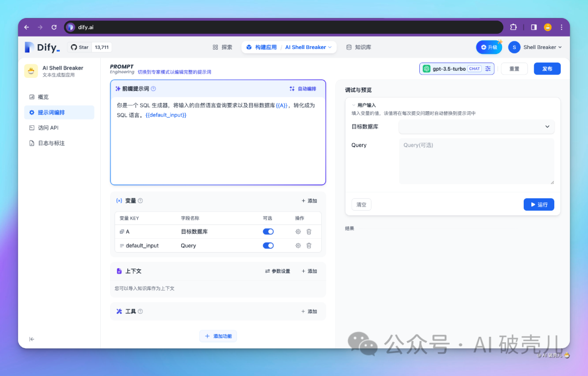The width and height of the screenshot is (588, 376).
Task: Open browser extensions puzzle icon
Action: tap(513, 27)
